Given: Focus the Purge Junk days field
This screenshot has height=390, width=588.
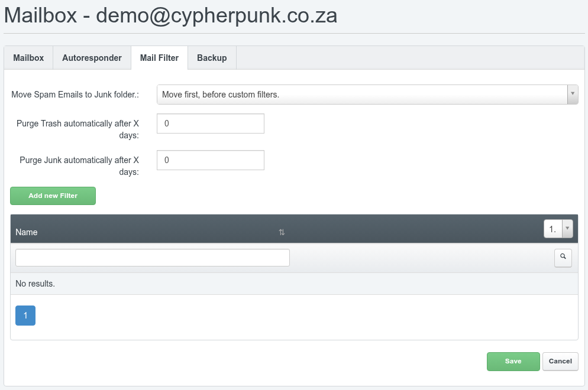Looking at the screenshot, I should pyautogui.click(x=211, y=160).
